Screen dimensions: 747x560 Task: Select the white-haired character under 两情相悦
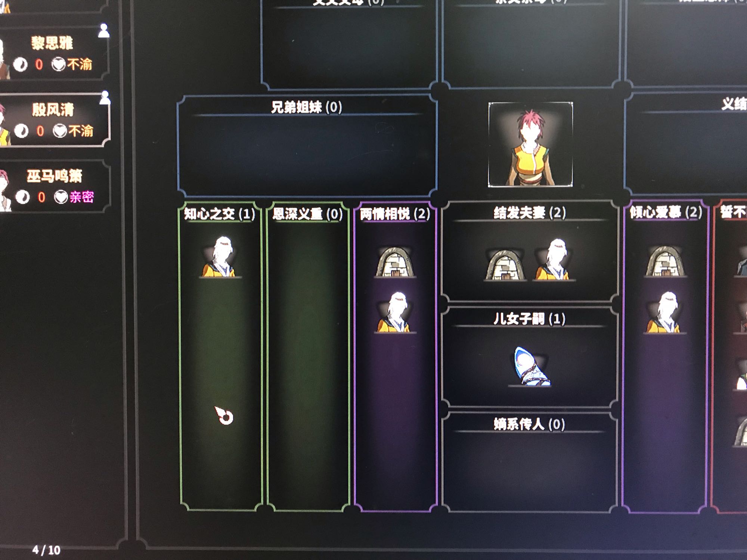coord(395,312)
